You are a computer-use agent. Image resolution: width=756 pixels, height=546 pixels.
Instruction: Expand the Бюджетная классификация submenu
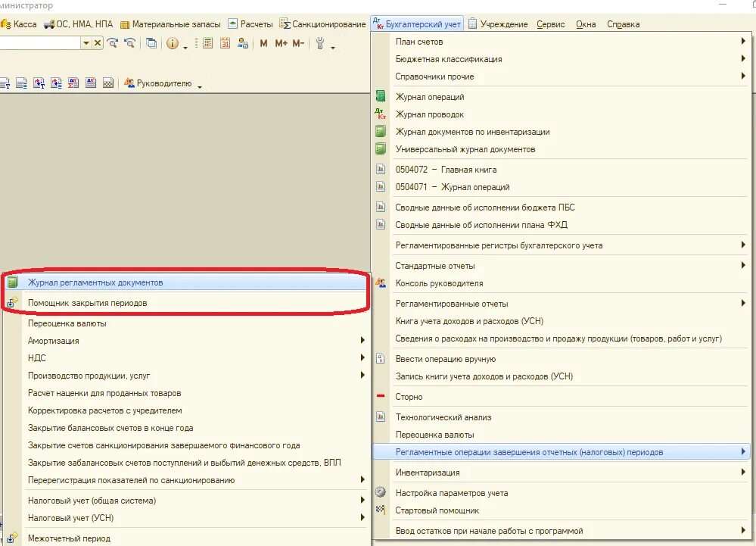click(x=743, y=58)
